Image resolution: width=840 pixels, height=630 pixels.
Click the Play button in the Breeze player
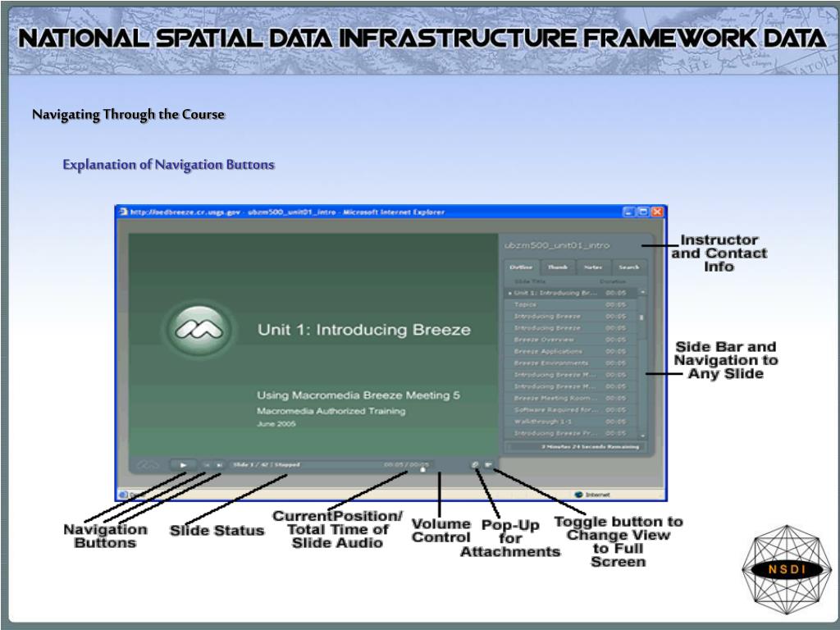tap(183, 465)
